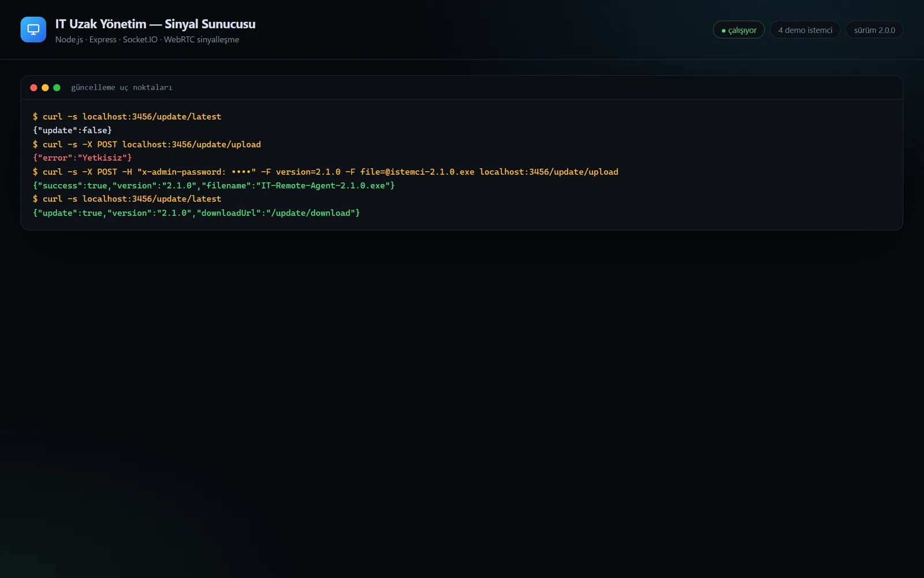Click the 'sürüm 2.0.0' badge
Screen dimensions: 924x578
[x=874, y=30]
